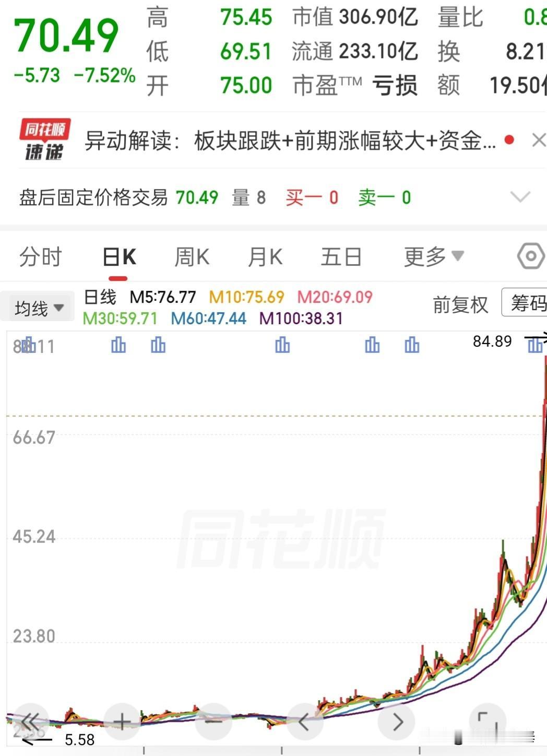547x756 pixels.
Task: Tap turnover rate 8.21
Action: click(526, 51)
